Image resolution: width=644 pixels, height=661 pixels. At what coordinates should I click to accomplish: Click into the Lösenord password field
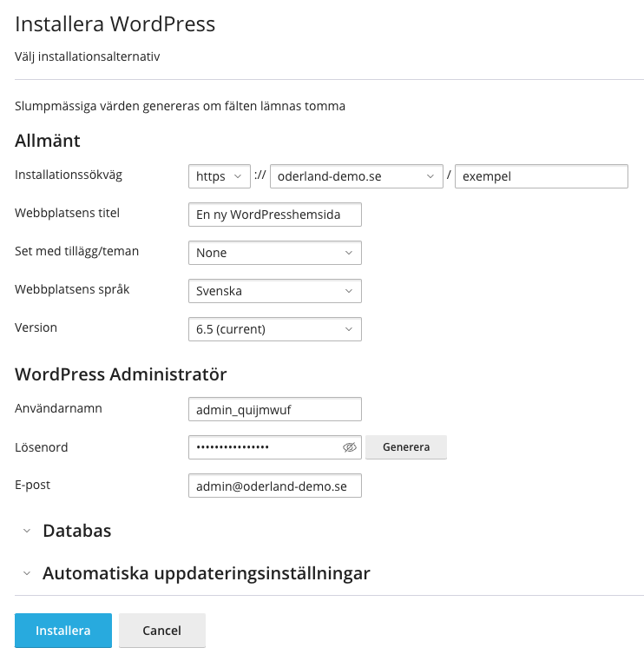click(265, 447)
